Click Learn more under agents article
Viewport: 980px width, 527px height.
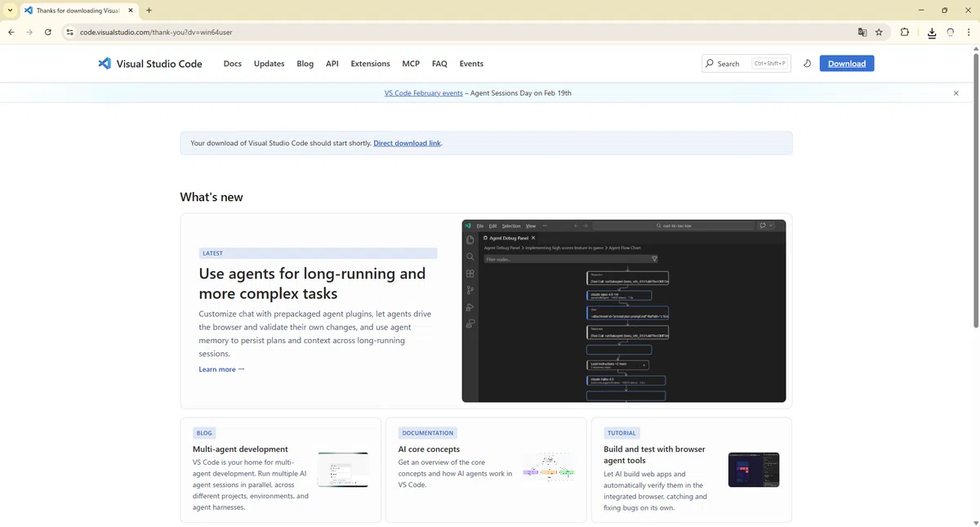pyautogui.click(x=221, y=369)
